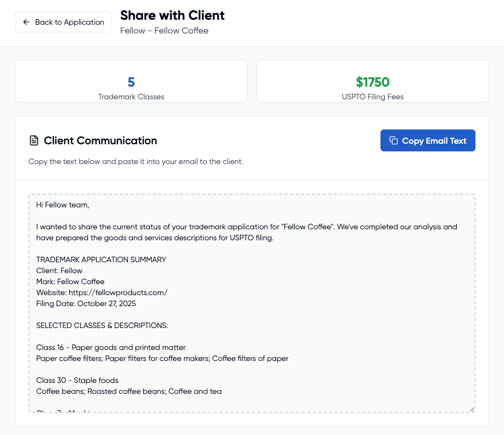Place cursor on the Class 30 heading line
This screenshot has width=504, height=435.
(x=77, y=380)
